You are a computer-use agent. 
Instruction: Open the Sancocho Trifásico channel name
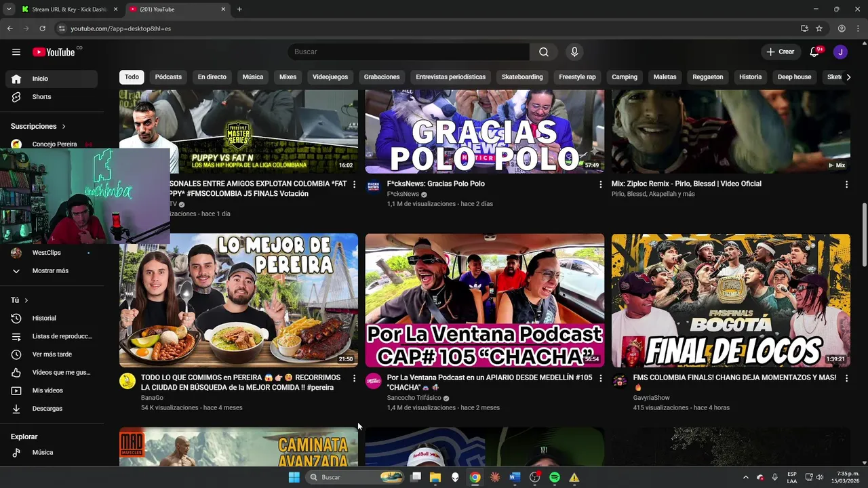[x=414, y=398]
